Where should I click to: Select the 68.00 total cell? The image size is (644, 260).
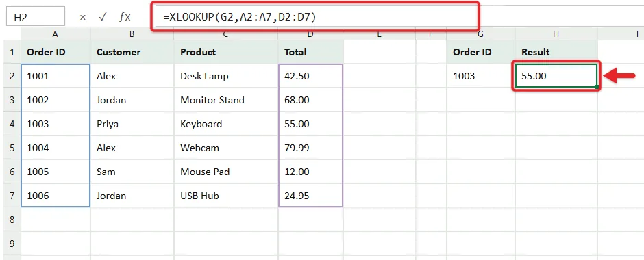pos(310,100)
